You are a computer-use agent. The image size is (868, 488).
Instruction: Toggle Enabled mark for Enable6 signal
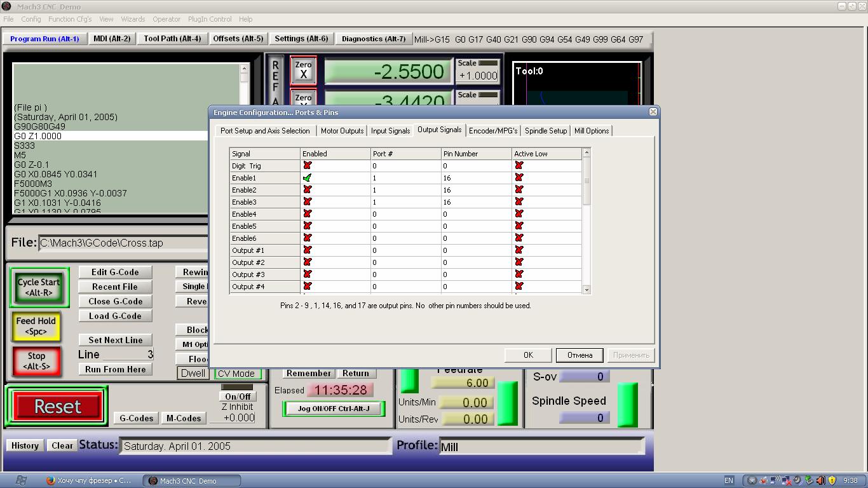[x=308, y=238]
